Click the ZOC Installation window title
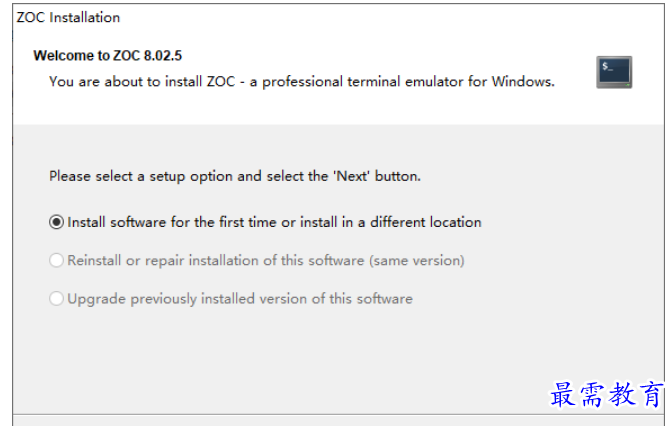672x426 pixels. click(68, 18)
